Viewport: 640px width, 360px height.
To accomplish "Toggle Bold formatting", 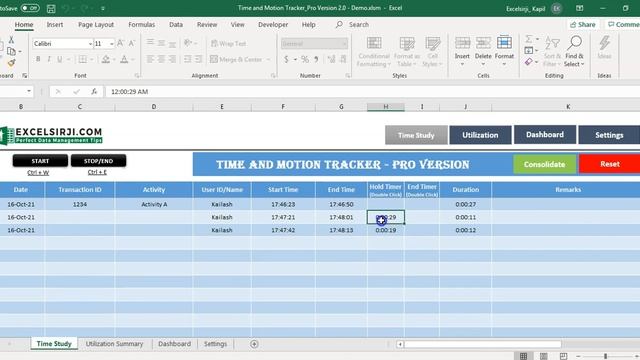I will point(38,59).
